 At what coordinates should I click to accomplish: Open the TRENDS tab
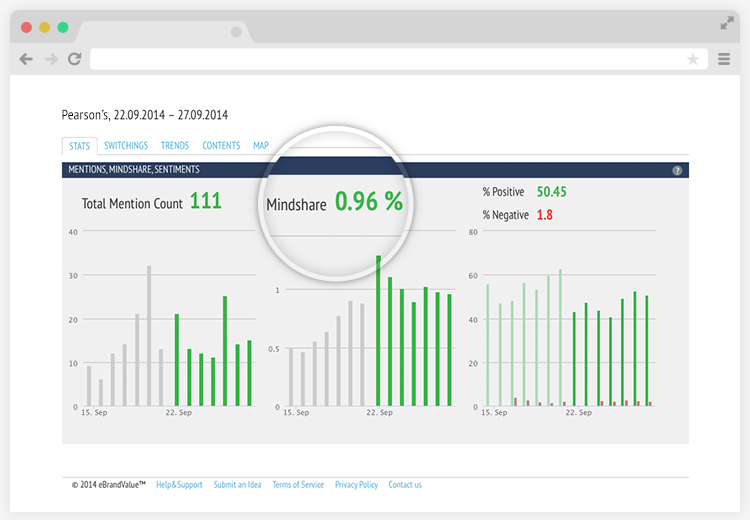click(x=175, y=145)
